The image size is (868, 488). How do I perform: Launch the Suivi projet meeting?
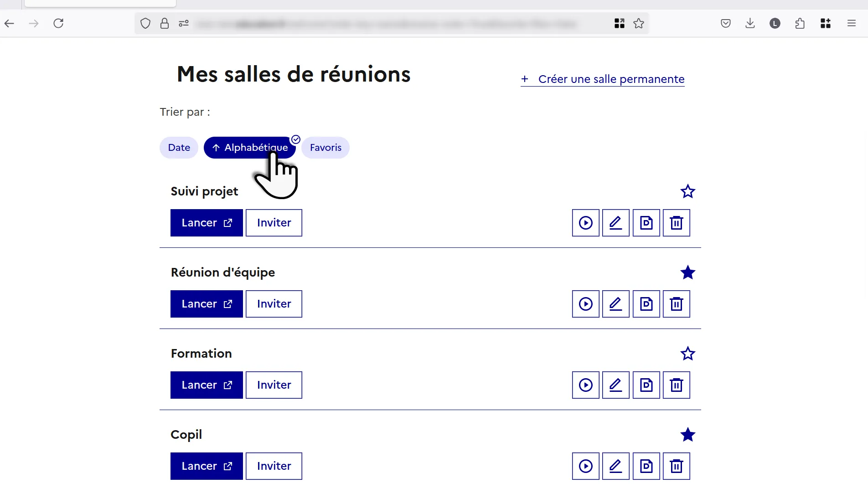pos(207,223)
